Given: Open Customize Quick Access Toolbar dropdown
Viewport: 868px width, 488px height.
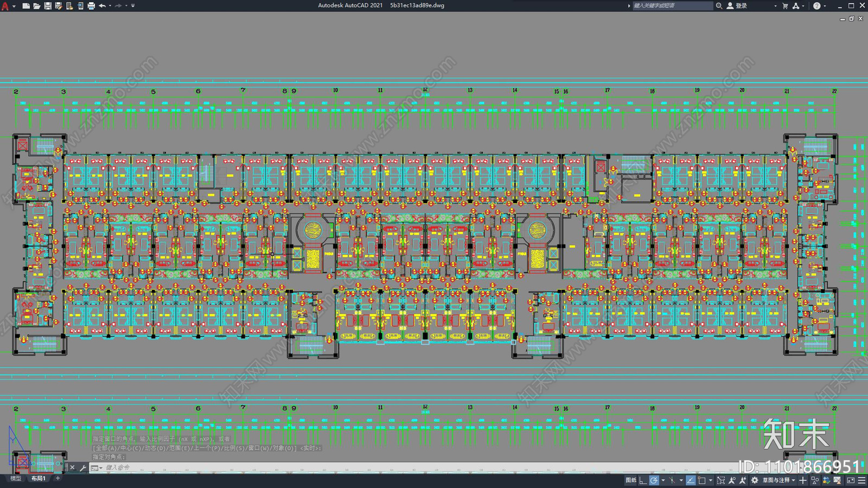Looking at the screenshot, I should (133, 5).
